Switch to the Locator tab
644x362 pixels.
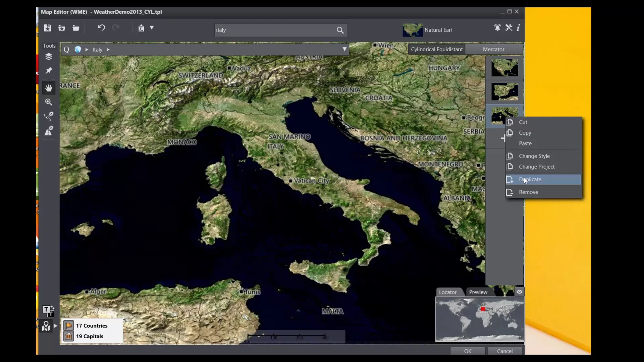tap(448, 292)
